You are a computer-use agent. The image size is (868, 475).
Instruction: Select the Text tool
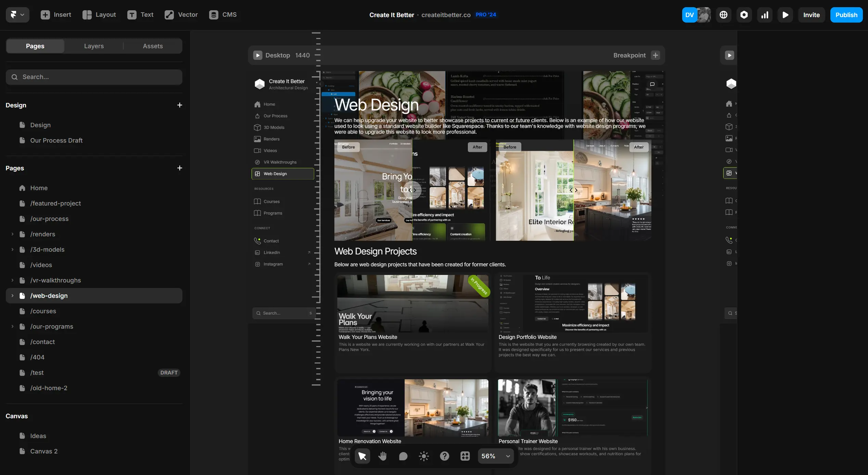click(140, 15)
